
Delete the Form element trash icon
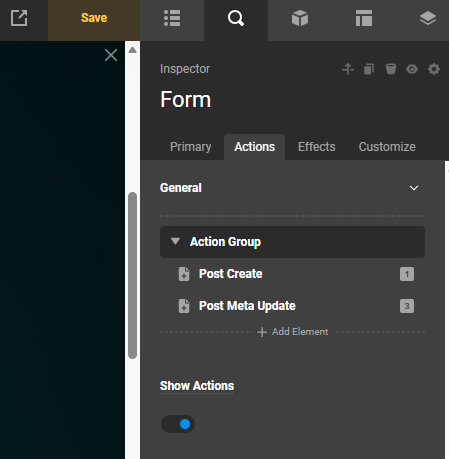click(x=391, y=69)
